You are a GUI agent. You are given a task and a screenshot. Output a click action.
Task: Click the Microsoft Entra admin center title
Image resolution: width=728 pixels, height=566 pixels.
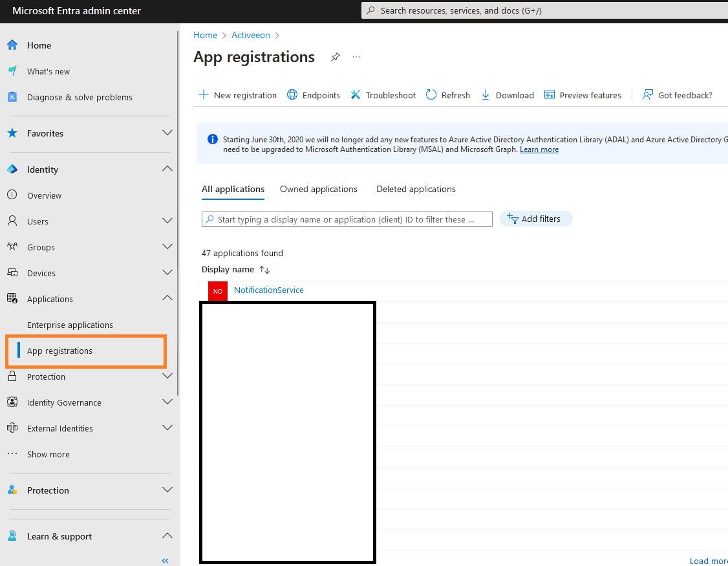click(x=76, y=11)
